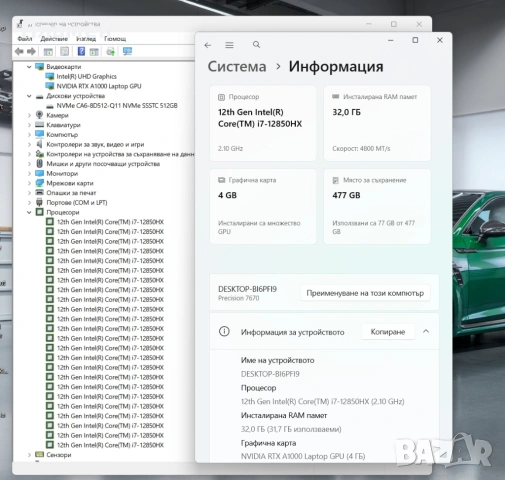Click the Back arrow in Device Manager toolbar
The width and height of the screenshot is (505, 480).
coord(19,51)
